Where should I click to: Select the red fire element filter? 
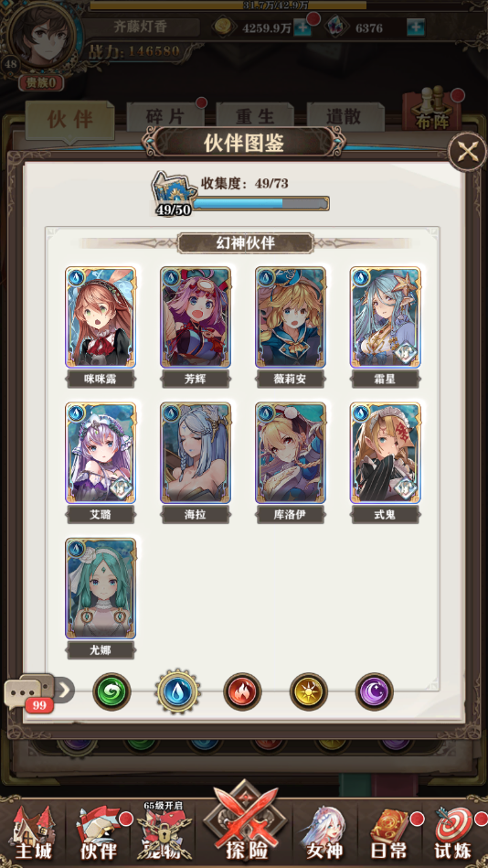coord(242,691)
